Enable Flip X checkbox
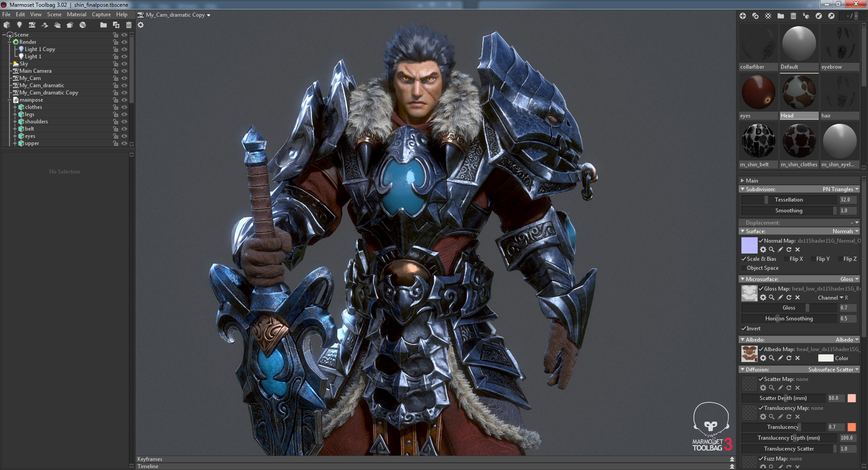The width and height of the screenshot is (868, 470). pos(787,259)
